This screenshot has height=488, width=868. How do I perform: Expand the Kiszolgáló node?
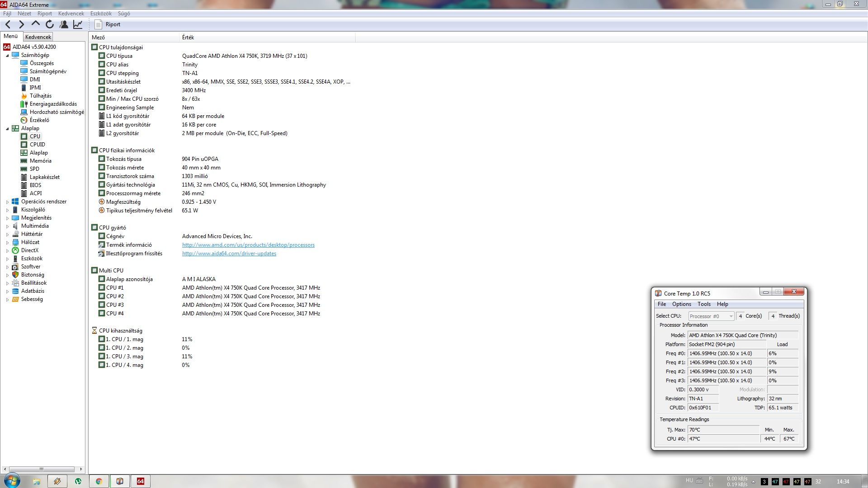tap(7, 210)
